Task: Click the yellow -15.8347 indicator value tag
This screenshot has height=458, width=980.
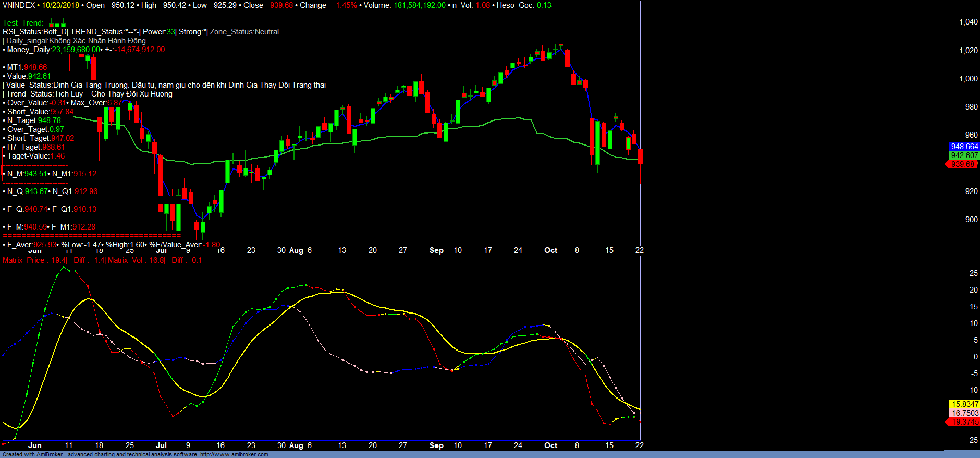Action: [964, 404]
